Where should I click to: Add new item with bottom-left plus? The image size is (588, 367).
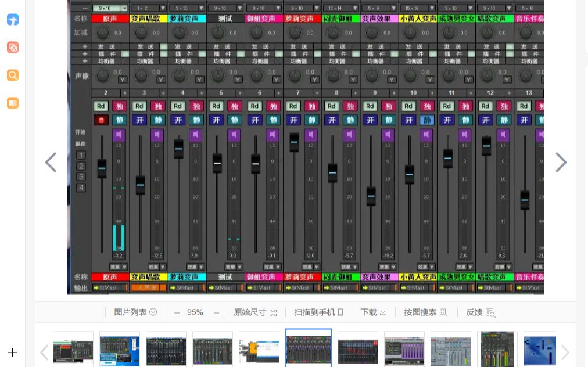12,352
